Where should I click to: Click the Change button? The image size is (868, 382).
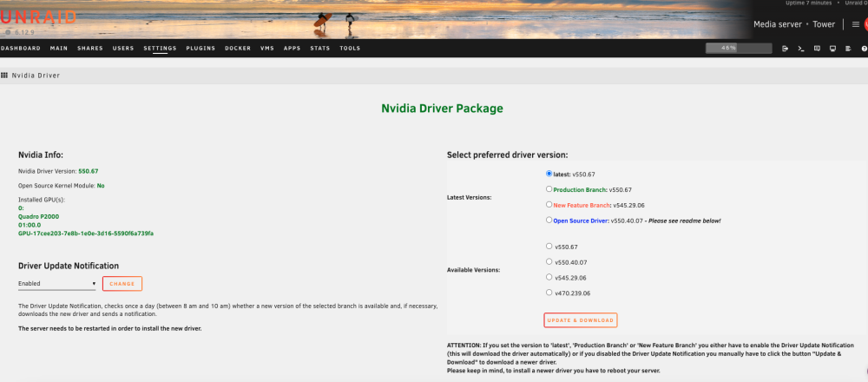coord(122,283)
